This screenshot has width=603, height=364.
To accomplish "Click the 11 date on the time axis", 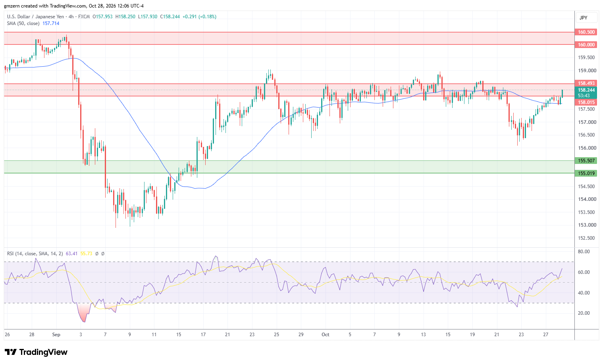I will (x=154, y=335).
